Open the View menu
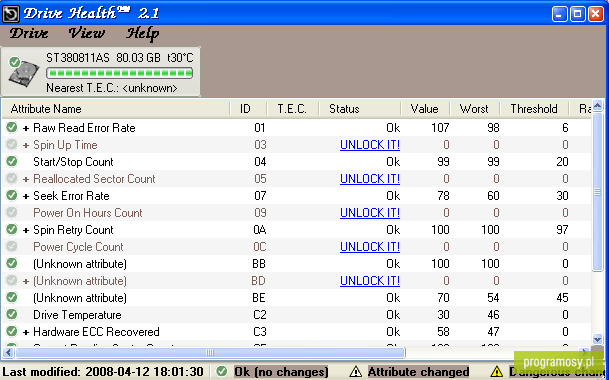Screen dimensions: 609x380 pos(86,33)
